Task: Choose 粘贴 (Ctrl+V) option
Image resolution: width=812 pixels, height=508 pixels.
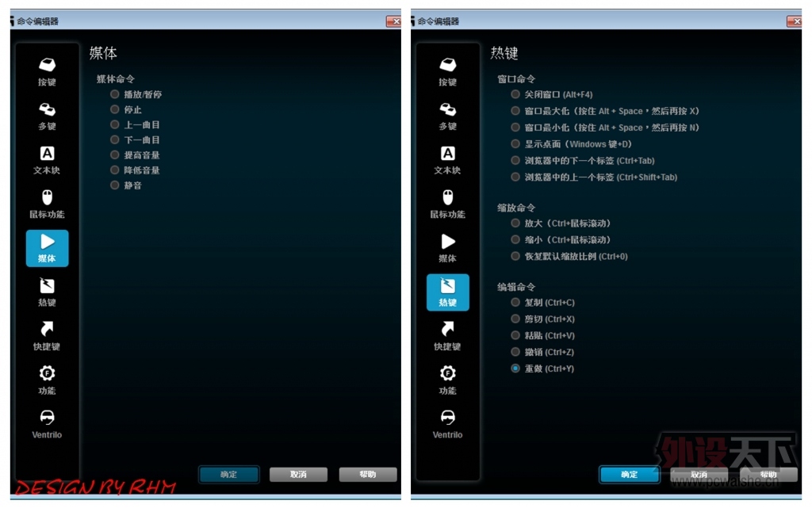Action: (515, 335)
